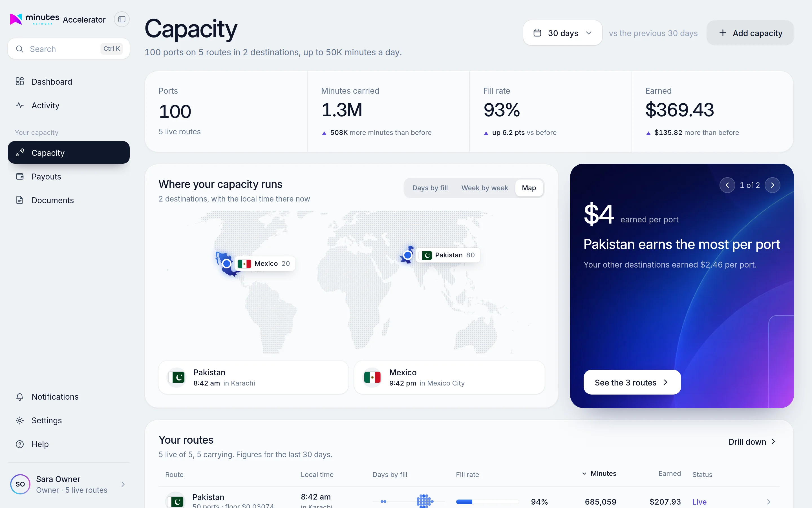Click the Minutes Network logo
This screenshot has width=812, height=508.
tap(35, 19)
